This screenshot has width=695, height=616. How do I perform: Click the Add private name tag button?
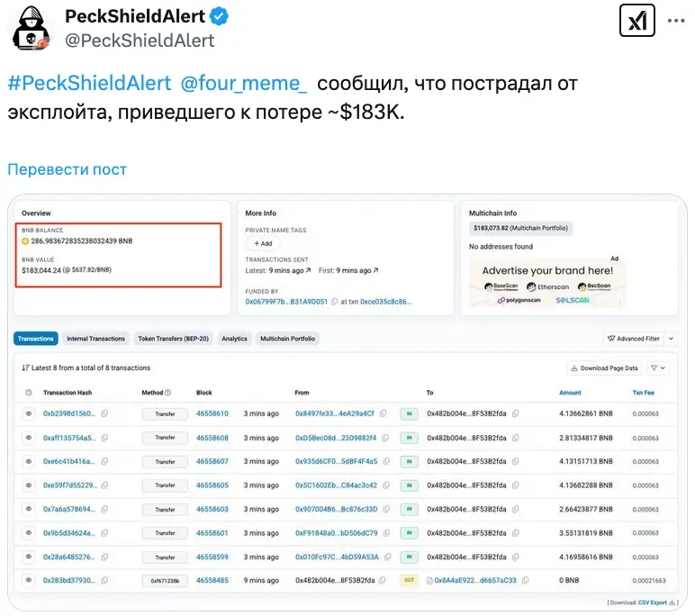[263, 244]
